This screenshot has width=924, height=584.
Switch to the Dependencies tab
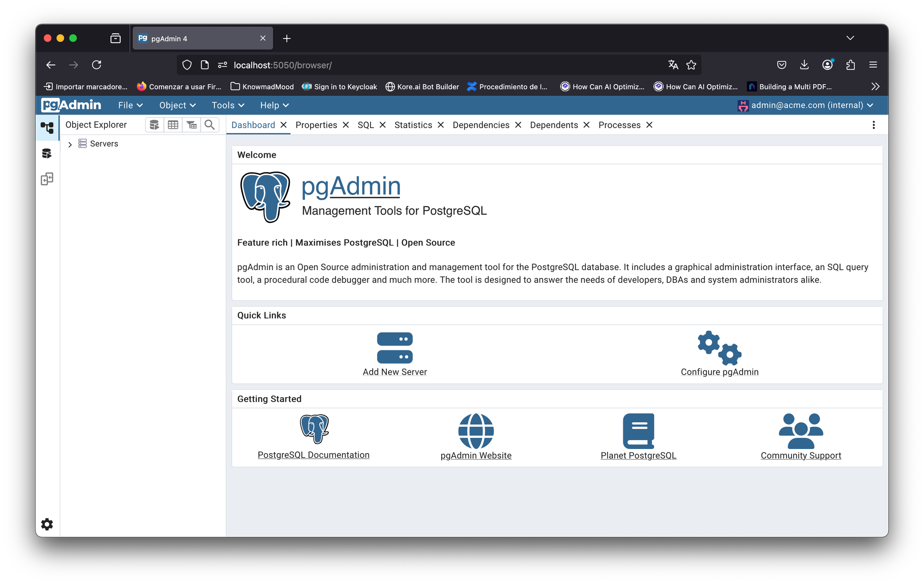481,125
